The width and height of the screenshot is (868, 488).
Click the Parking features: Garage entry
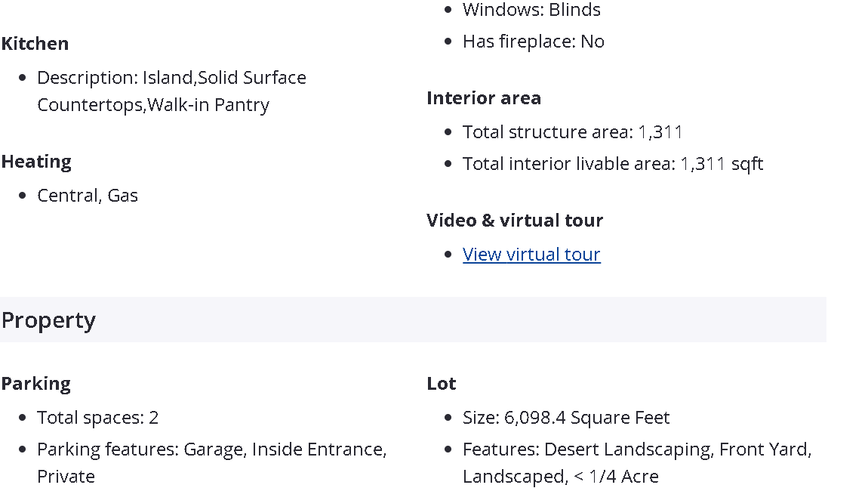(211, 449)
